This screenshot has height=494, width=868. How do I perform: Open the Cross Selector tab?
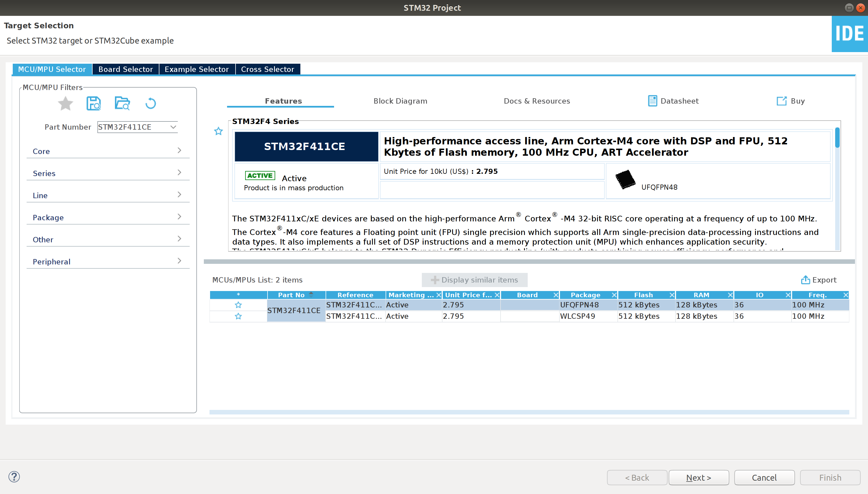tap(268, 69)
